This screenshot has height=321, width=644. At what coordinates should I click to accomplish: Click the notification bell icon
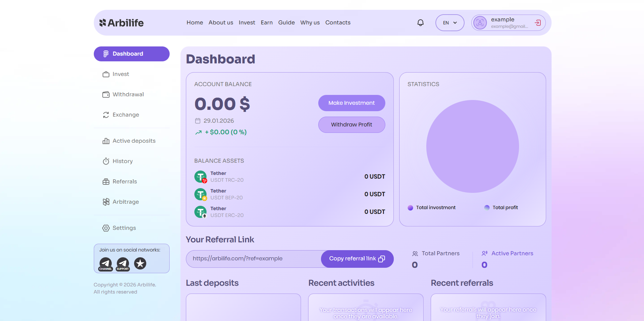click(420, 23)
